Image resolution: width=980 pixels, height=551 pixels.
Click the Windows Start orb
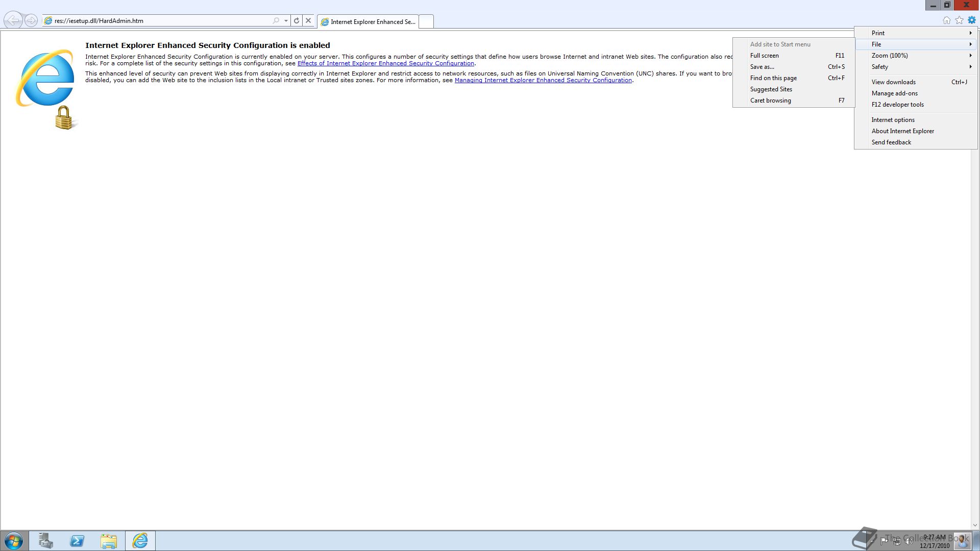point(14,541)
